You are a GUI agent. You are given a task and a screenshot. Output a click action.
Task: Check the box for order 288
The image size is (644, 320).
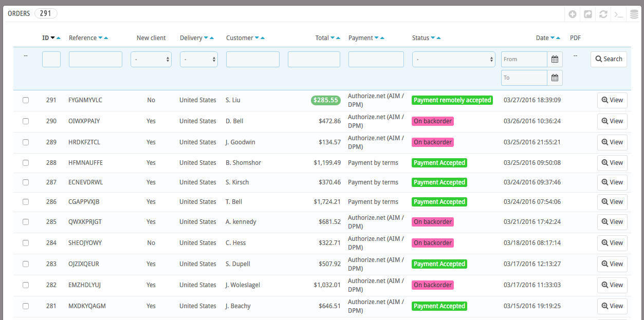pyautogui.click(x=26, y=163)
